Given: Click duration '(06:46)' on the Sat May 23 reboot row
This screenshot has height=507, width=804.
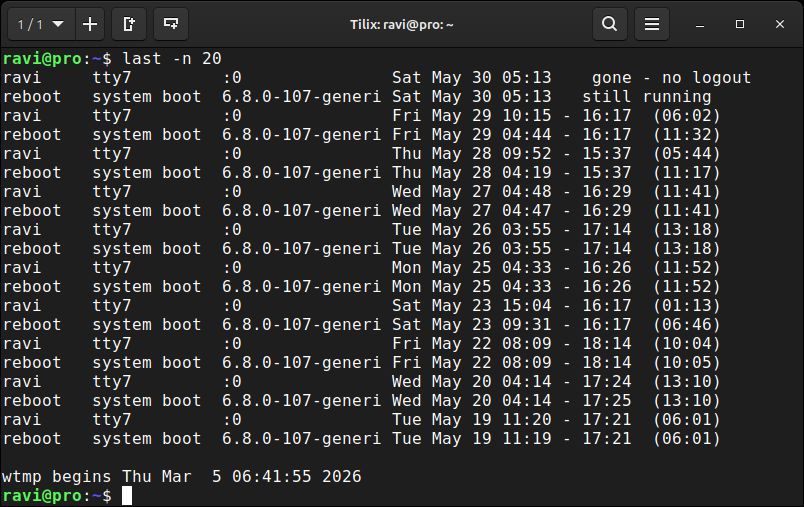Looking at the screenshot, I should coord(687,325).
